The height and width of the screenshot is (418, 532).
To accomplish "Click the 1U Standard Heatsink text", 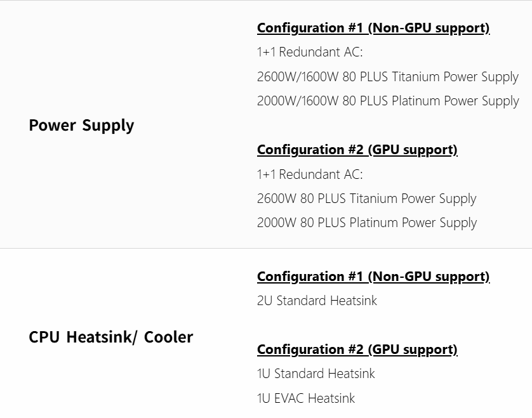I will click(x=316, y=374).
